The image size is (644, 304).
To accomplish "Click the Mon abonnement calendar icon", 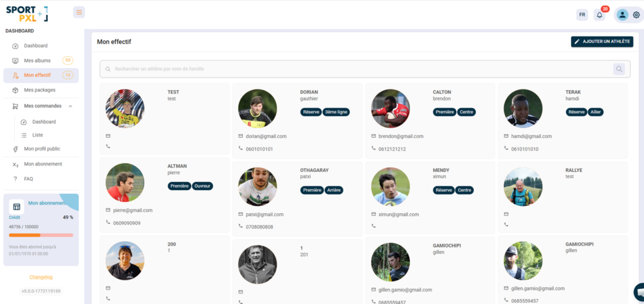I will [x=17, y=206].
